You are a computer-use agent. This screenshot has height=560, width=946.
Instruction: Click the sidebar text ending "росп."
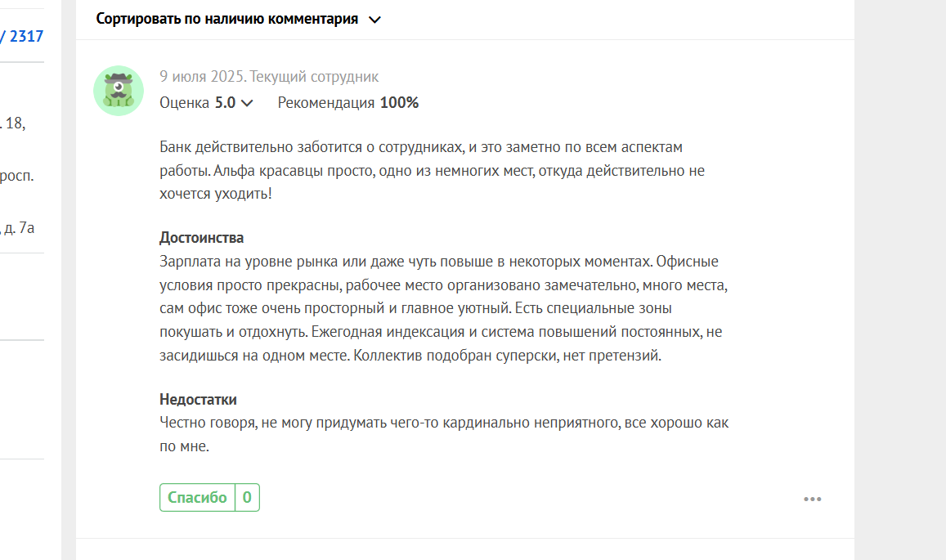pos(17,177)
